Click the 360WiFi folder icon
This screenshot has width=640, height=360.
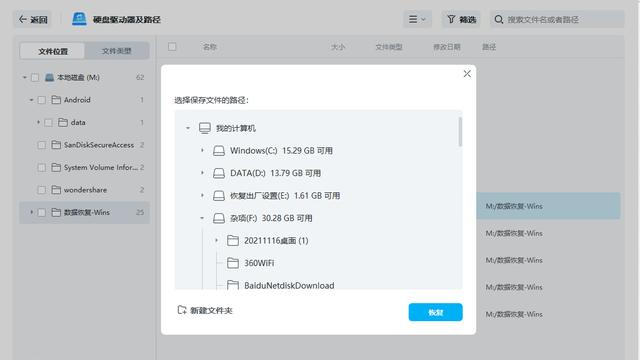point(233,263)
